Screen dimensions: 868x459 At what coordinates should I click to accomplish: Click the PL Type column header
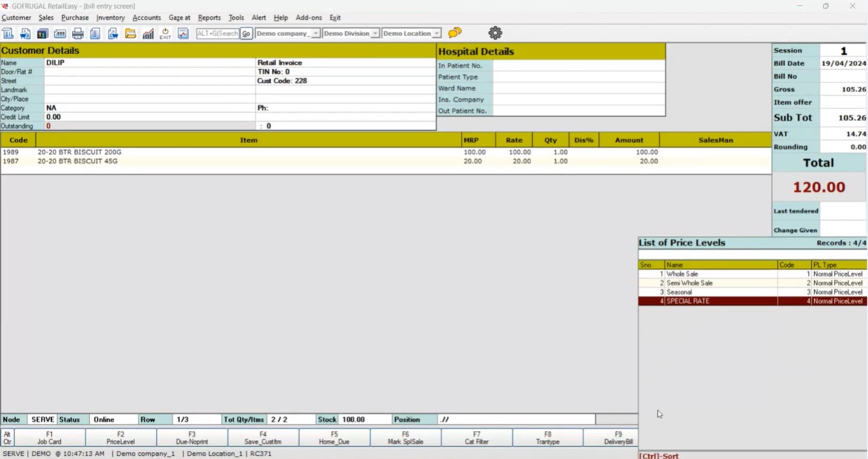(839, 265)
